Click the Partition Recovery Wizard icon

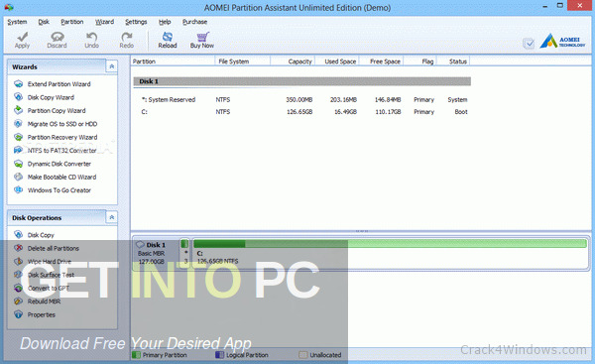[18, 137]
